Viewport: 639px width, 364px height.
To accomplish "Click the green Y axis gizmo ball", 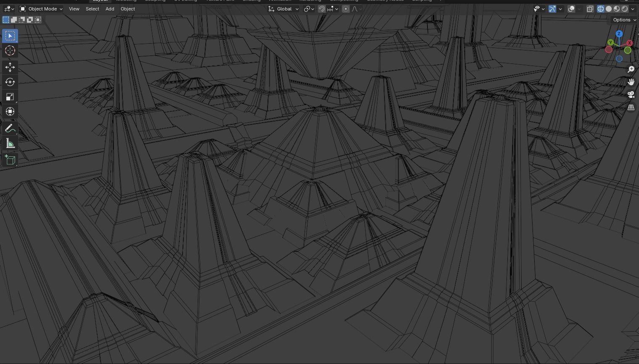I will [x=610, y=42].
